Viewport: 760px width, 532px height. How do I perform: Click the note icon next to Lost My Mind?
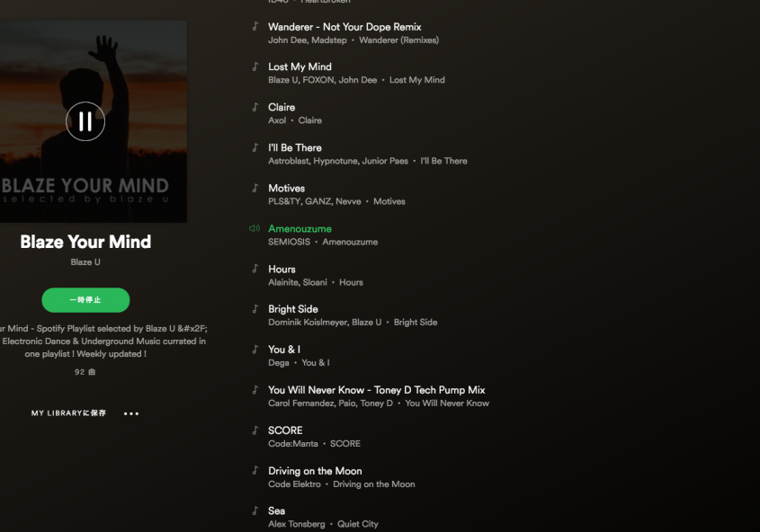pos(255,66)
